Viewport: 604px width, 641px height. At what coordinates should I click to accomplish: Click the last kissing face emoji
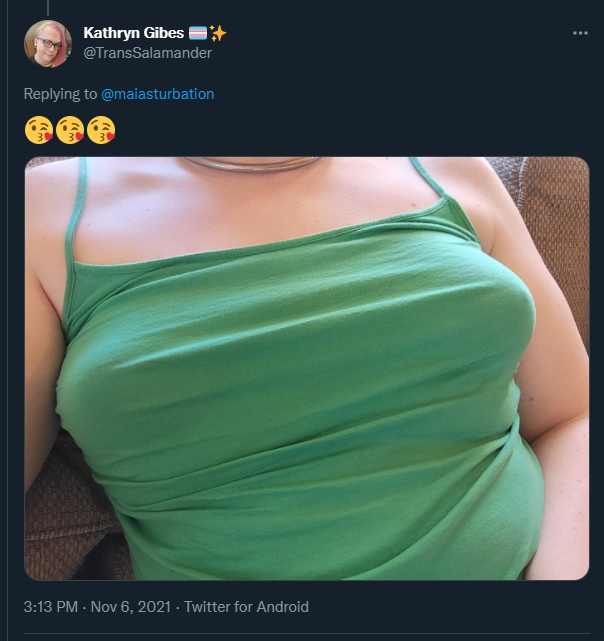tap(101, 130)
